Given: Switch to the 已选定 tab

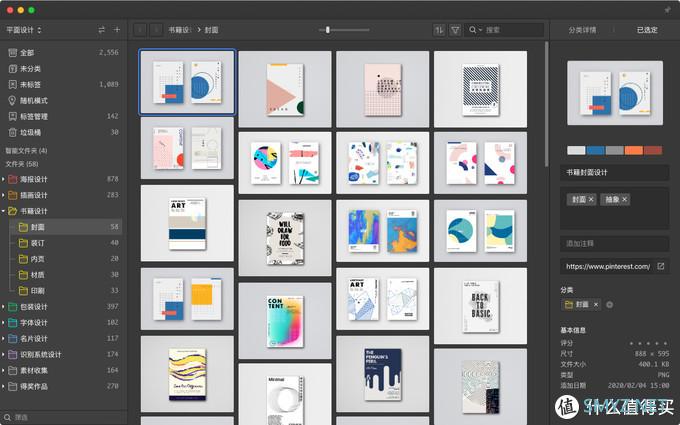Looking at the screenshot, I should 647,30.
